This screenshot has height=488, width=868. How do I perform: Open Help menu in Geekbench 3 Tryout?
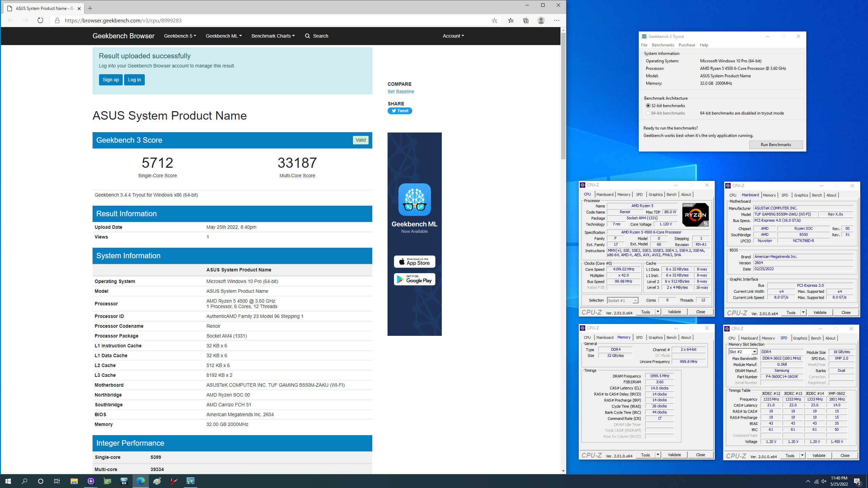pos(704,45)
